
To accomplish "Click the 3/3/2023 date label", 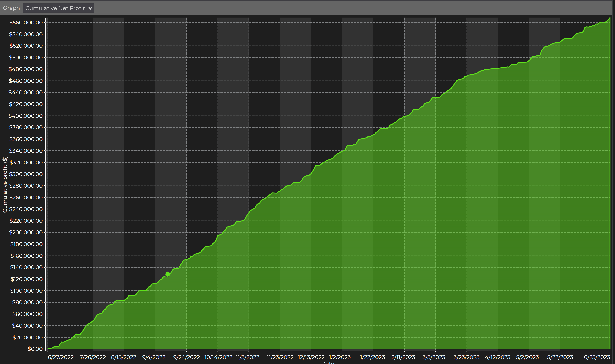I will [434, 357].
